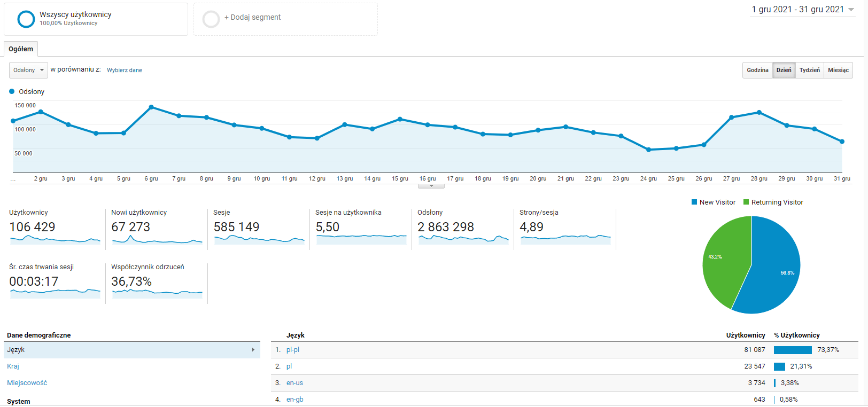Image resolution: width=868 pixels, height=407 pixels.
Task: Click the blue Odsłony legend dot
Action: (x=12, y=91)
